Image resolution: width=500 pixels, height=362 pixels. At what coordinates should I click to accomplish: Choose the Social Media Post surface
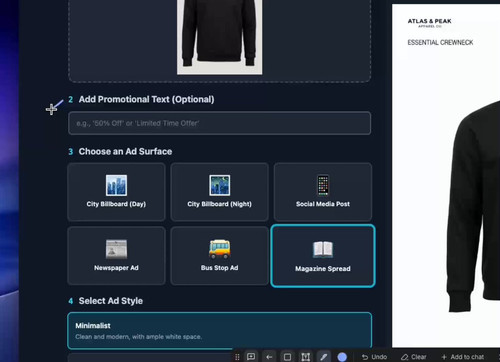[x=323, y=192]
